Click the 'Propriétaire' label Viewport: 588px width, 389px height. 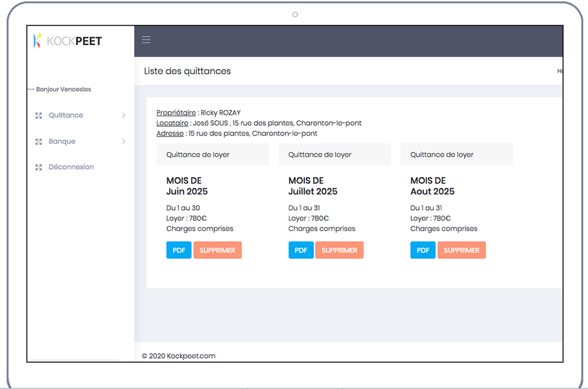[176, 113]
